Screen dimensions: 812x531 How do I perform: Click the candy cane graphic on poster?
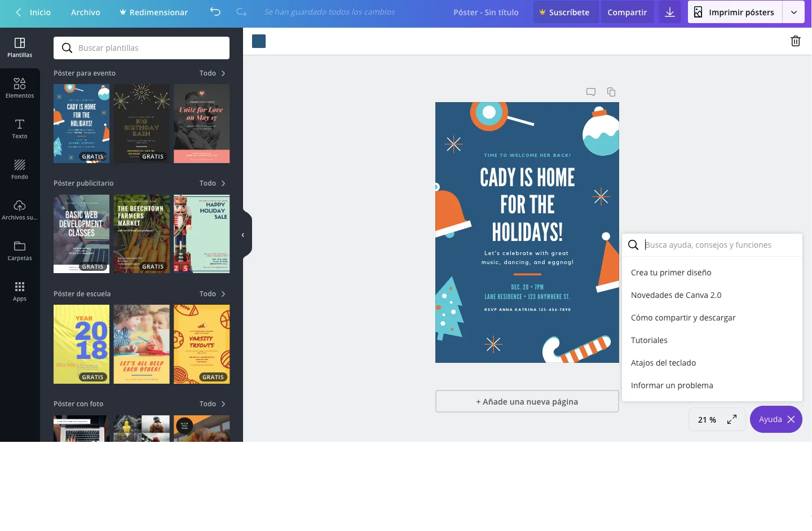576,349
